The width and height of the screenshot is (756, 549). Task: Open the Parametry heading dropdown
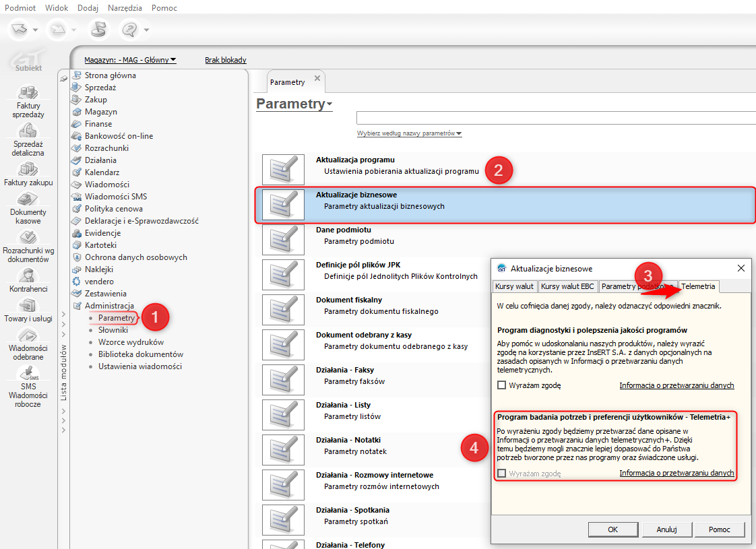[x=294, y=104]
